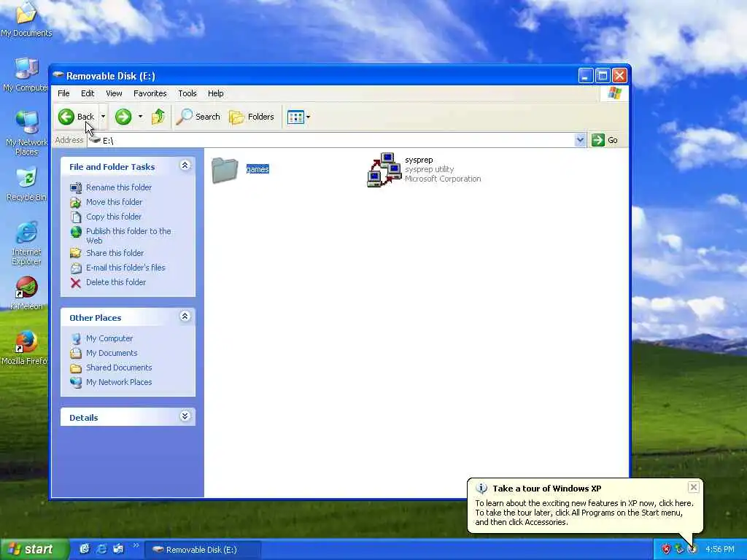The image size is (747, 560).
Task: Click the Go button
Action: [x=605, y=140]
